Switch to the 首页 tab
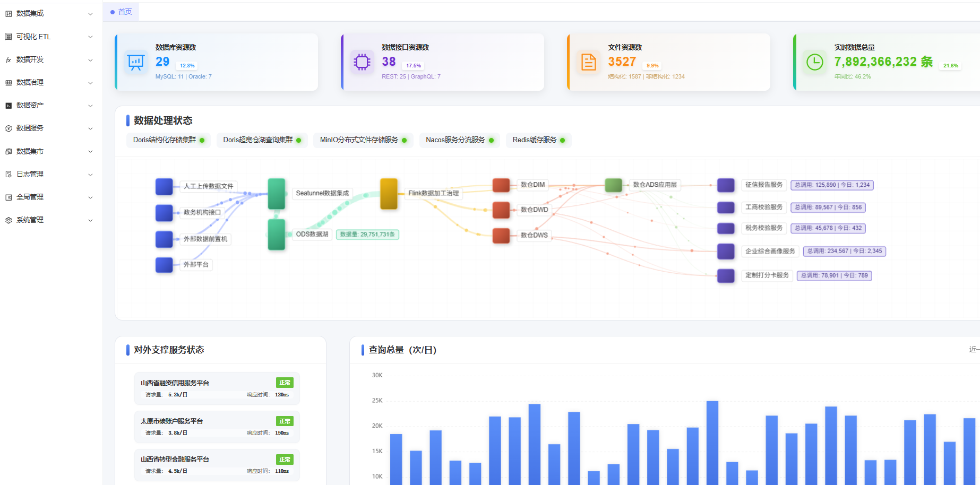 122,12
